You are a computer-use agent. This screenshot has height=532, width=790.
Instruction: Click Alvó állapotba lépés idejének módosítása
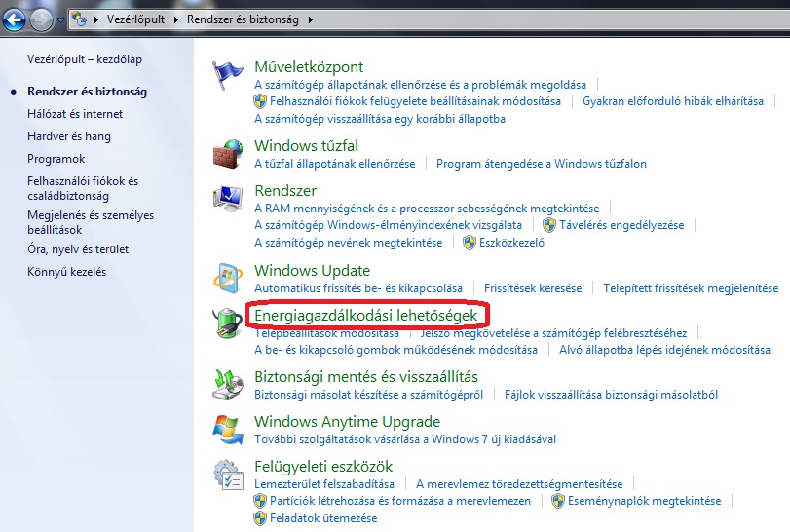pos(664,350)
